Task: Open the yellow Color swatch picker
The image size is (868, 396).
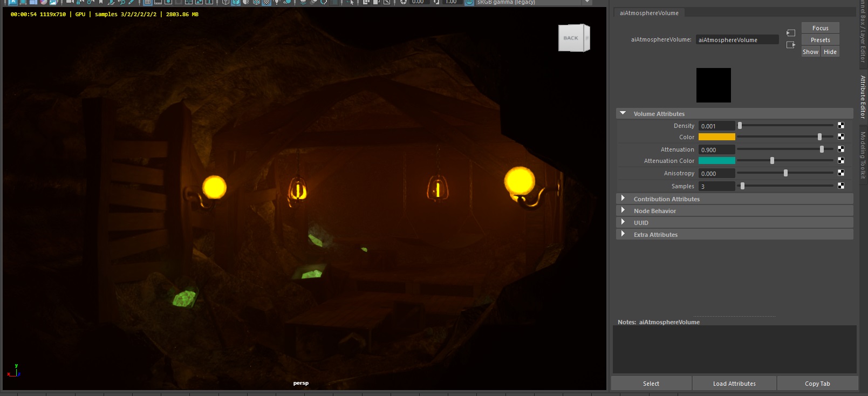Action: tap(716, 137)
